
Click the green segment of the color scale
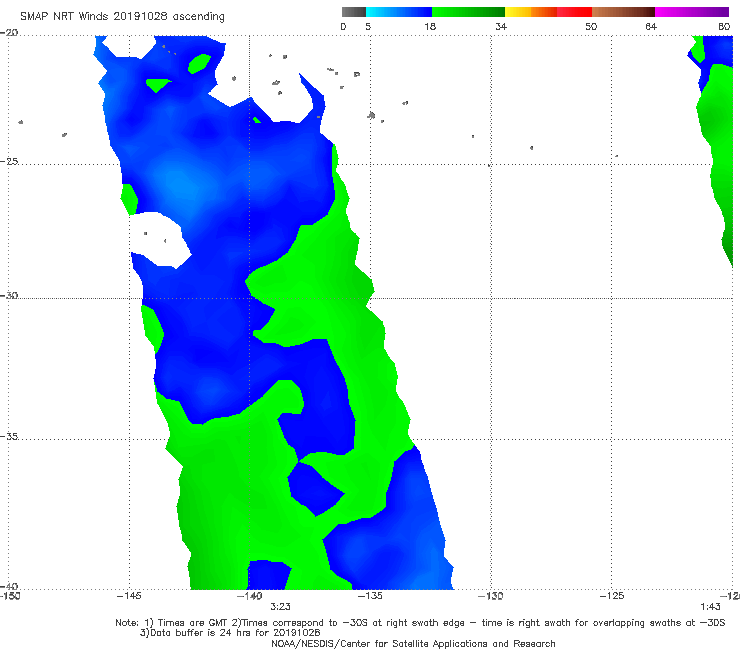point(468,12)
